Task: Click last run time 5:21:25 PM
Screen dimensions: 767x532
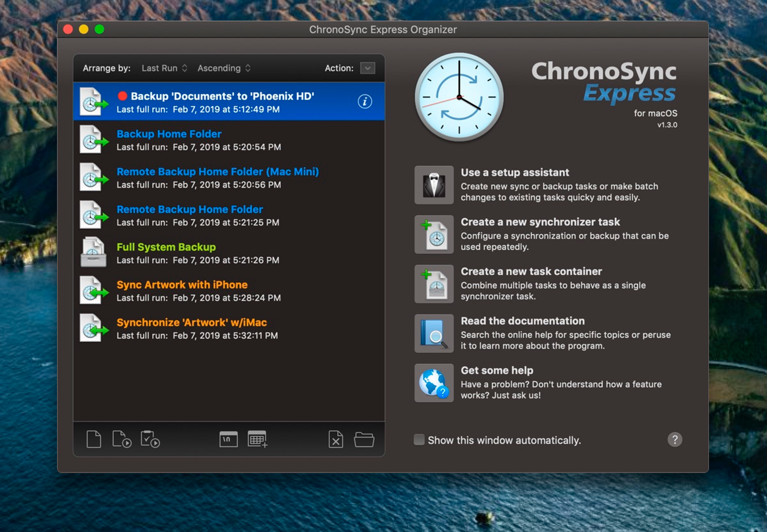Action: tap(256, 223)
